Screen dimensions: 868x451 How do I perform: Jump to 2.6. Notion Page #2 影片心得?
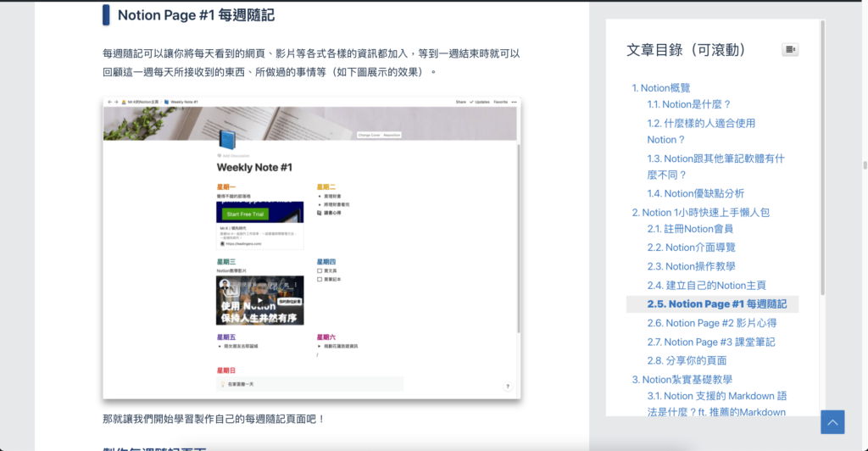tap(712, 323)
